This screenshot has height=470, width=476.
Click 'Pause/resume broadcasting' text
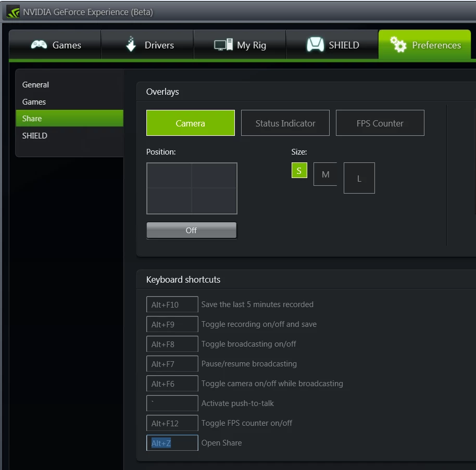pos(249,364)
